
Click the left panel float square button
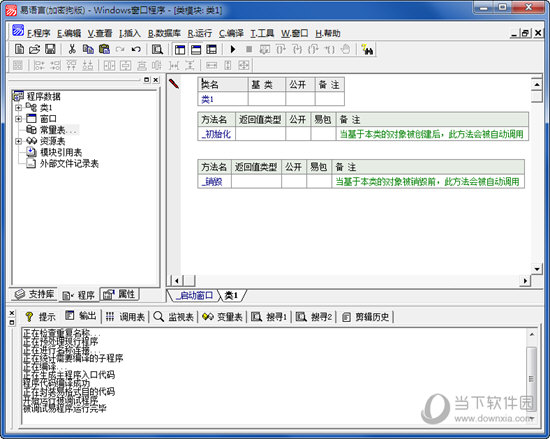pyautogui.click(x=147, y=80)
